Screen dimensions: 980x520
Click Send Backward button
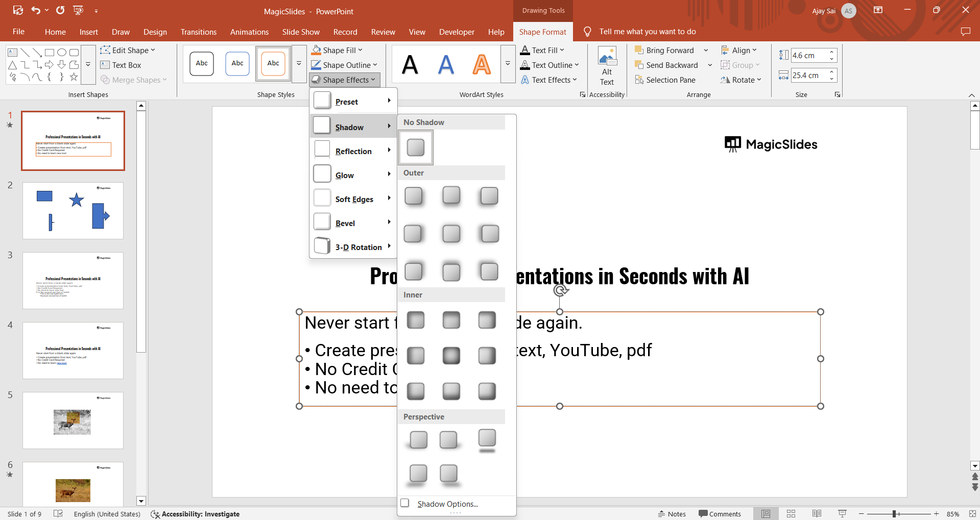[666, 65]
